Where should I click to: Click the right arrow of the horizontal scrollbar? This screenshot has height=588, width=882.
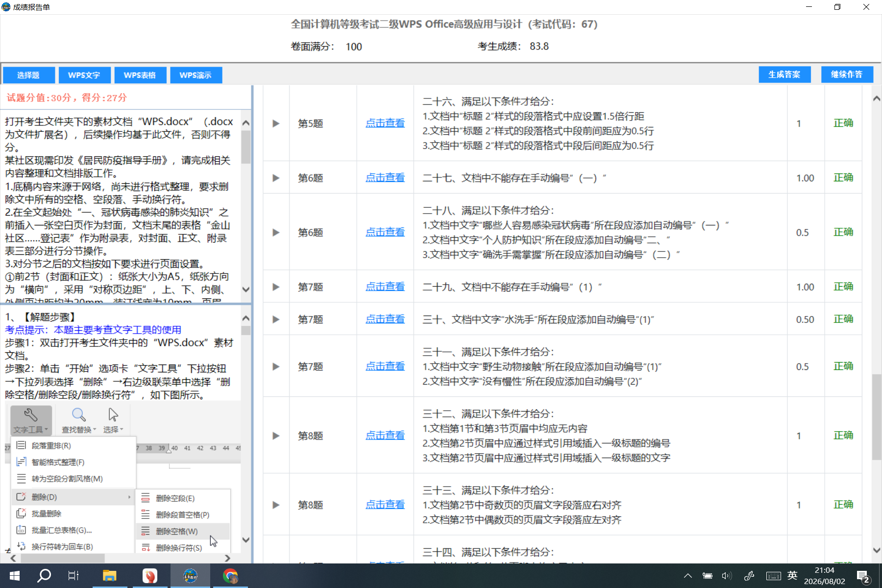point(227,558)
